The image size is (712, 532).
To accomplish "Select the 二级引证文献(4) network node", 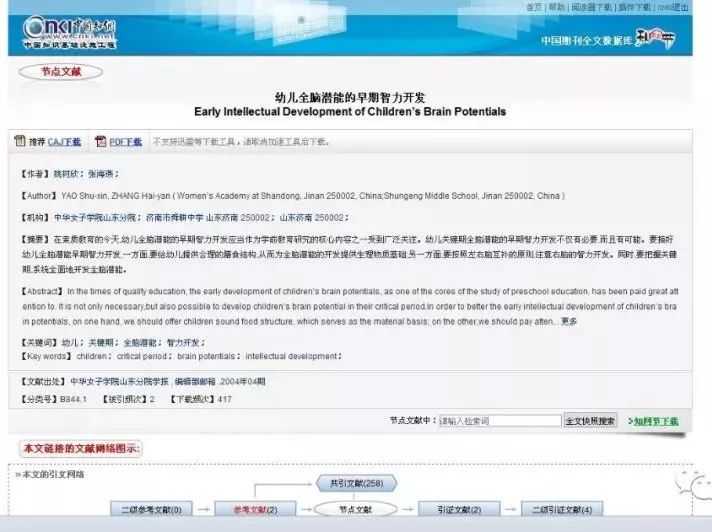I will tap(560, 510).
